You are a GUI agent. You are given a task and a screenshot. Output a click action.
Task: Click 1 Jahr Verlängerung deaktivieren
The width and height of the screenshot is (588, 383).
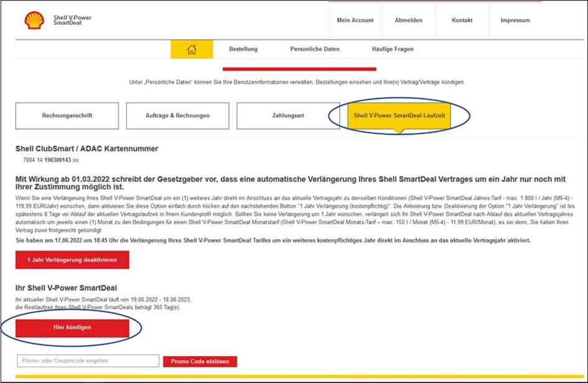tap(72, 260)
